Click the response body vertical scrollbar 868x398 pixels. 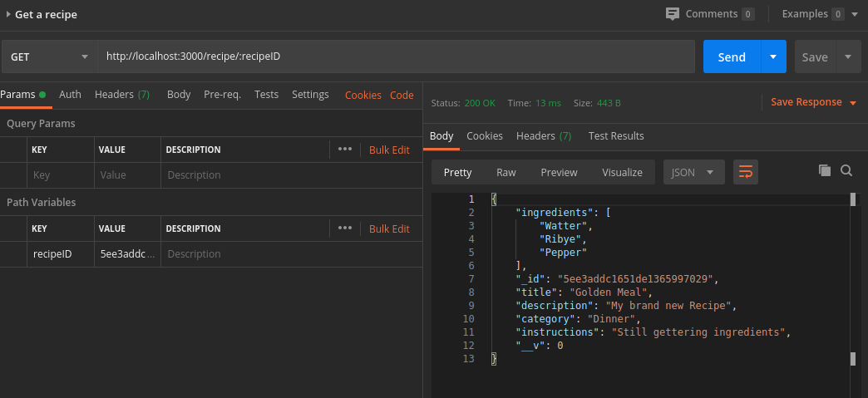pyautogui.click(x=853, y=279)
